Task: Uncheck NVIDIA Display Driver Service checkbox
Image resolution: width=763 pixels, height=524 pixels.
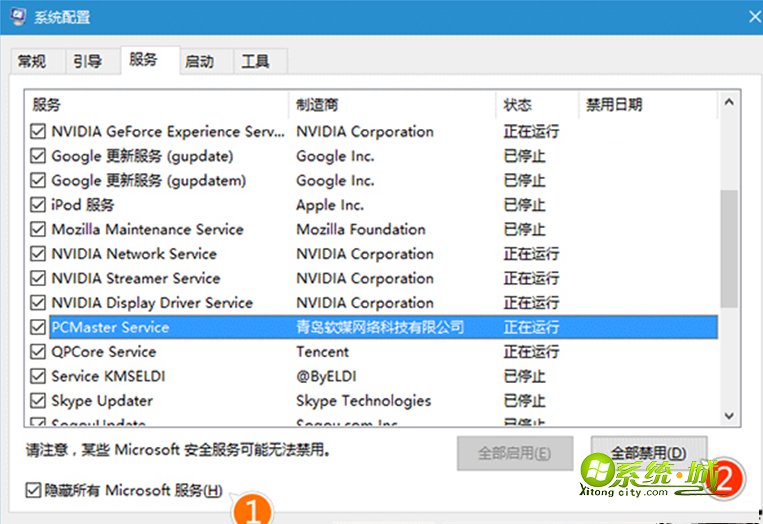Action: pos(38,303)
